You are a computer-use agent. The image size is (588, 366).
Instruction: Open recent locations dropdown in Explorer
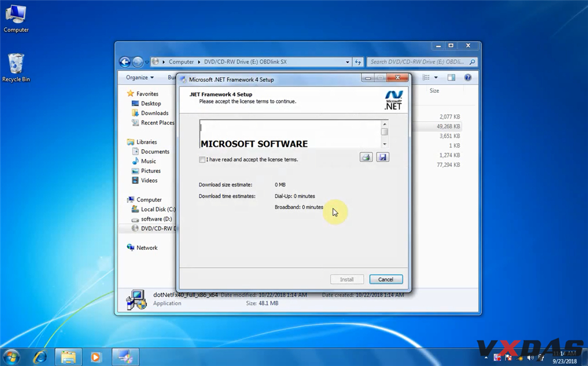tap(146, 62)
